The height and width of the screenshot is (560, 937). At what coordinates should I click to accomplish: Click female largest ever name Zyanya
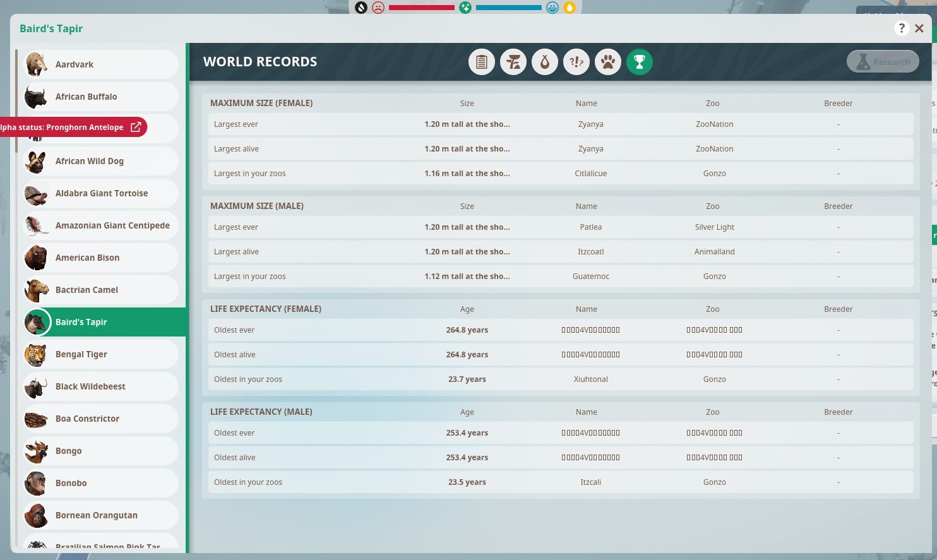tap(591, 124)
